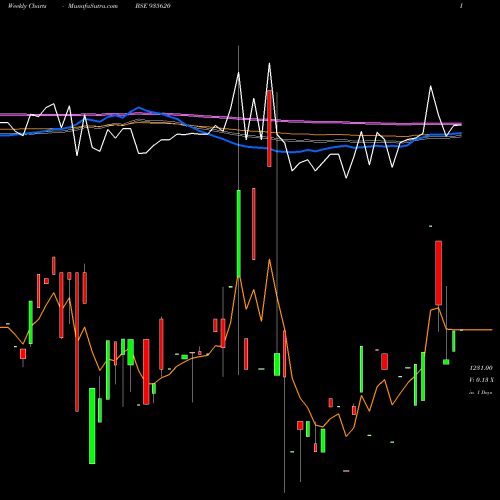Screen dimensions: 500x500
Task: Click the 'MunafaSutra.com' label
Action: pyautogui.click(x=93, y=6)
